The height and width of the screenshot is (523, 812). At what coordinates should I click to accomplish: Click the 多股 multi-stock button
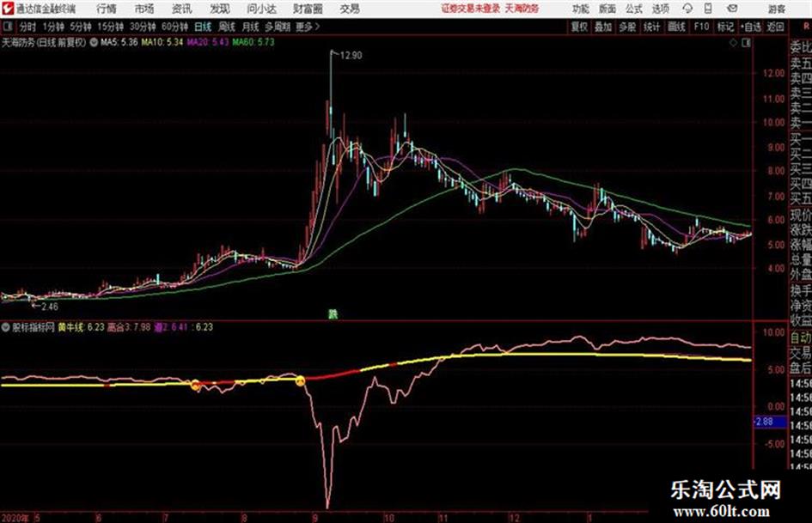click(627, 27)
